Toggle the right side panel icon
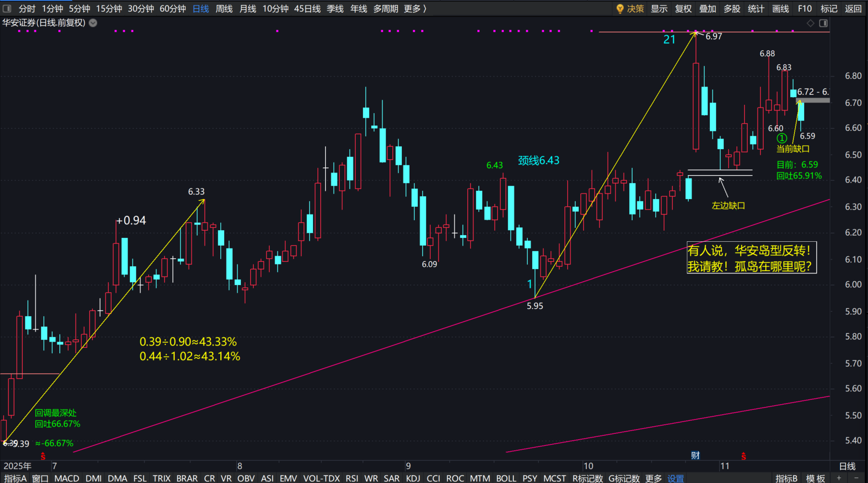Screen dimensions: 868x483 (x=824, y=23)
